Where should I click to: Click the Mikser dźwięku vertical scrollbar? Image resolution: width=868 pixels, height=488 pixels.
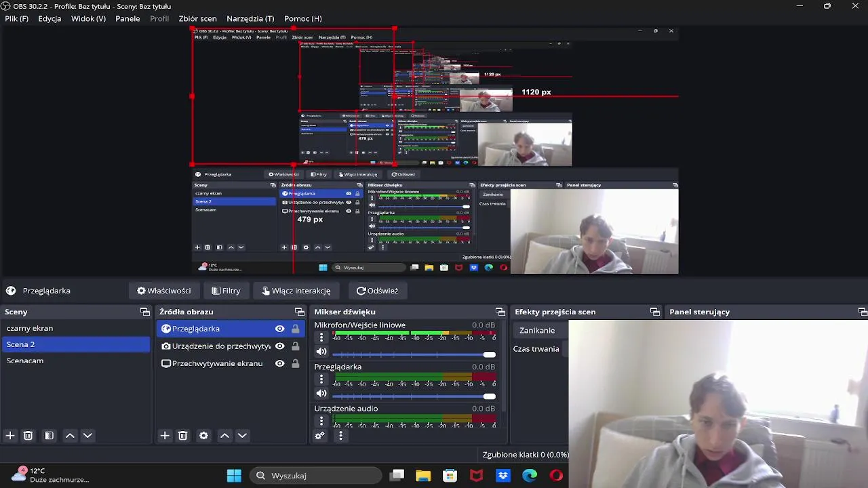(x=503, y=366)
